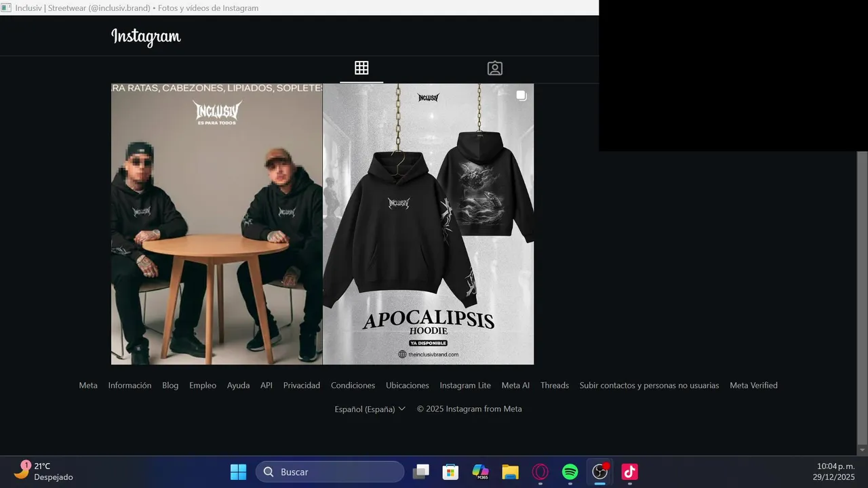Click the Instagram logo in the header
Viewport: 868px width, 488px height.
[x=146, y=37]
